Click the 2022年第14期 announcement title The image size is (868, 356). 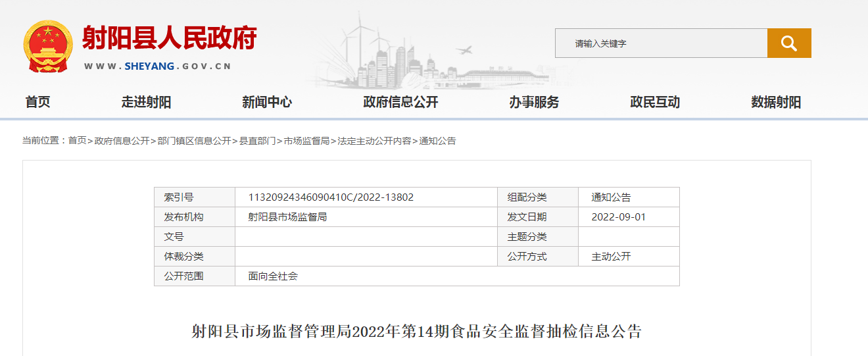[416, 331]
